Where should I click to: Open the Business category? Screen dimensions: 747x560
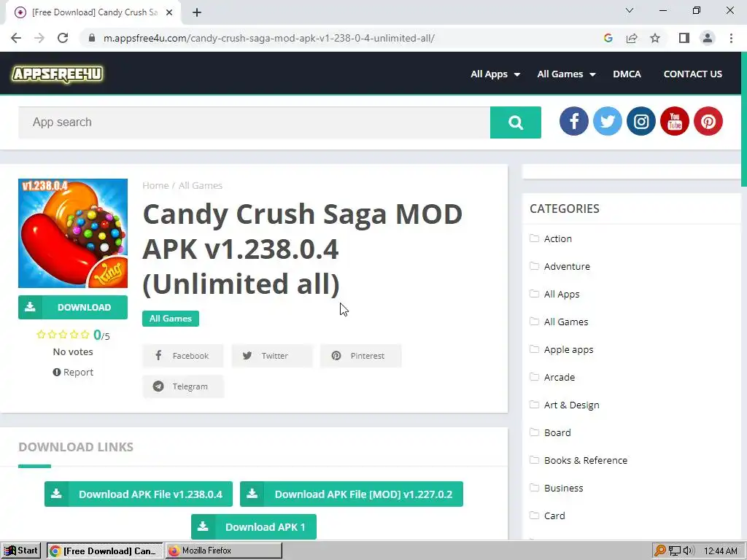(x=564, y=488)
